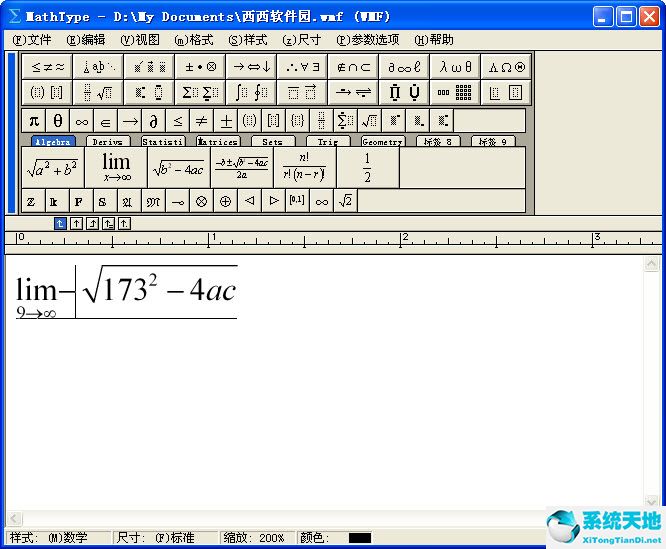
Task: Insert the plus-minus symbol
Action: click(226, 121)
